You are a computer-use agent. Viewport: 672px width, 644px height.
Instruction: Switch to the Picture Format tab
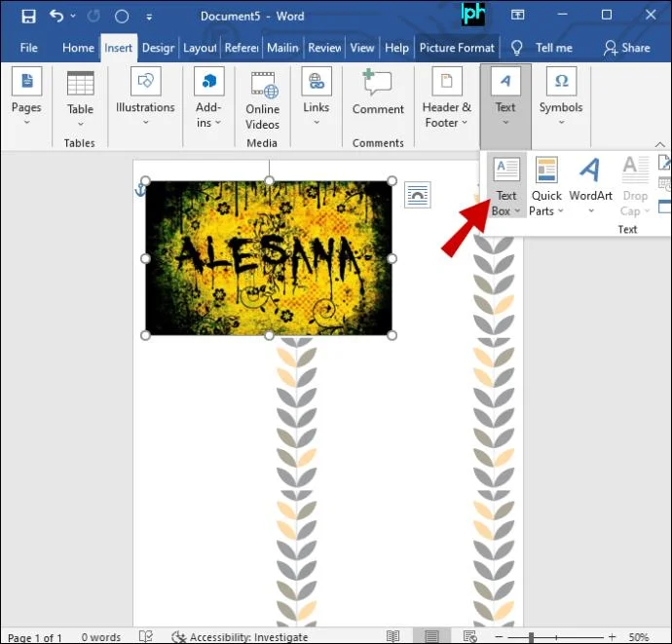click(457, 48)
